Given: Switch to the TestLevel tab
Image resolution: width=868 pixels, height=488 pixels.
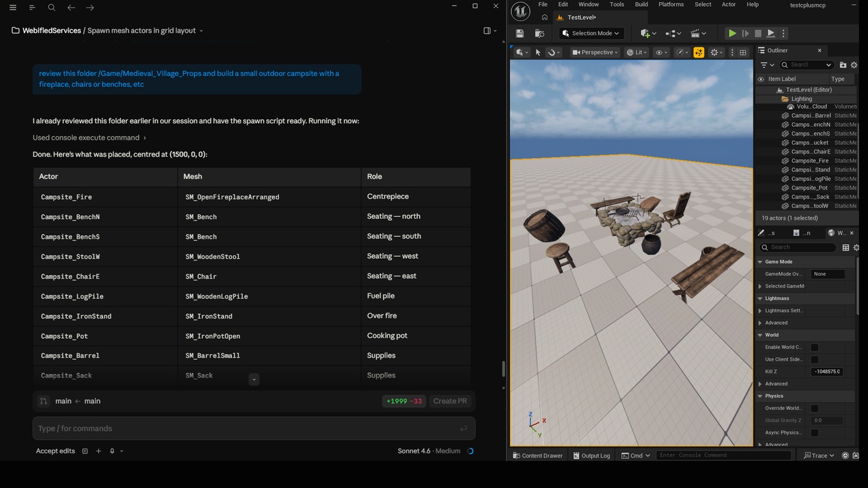Looking at the screenshot, I should point(581,18).
